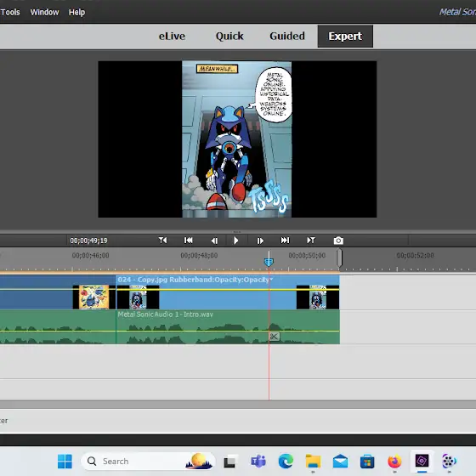Click the timecode field 00;00;49;19

tap(88, 241)
